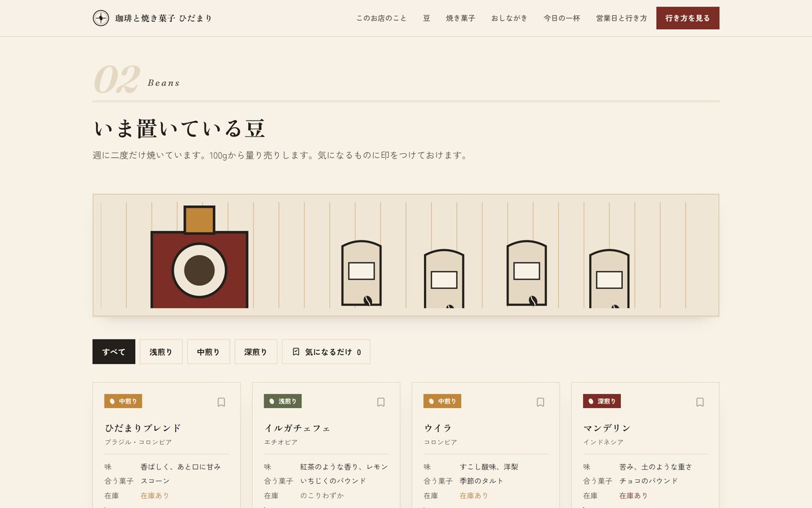
Task: Click the 深煎り badge on マンデリン
Action: point(602,401)
